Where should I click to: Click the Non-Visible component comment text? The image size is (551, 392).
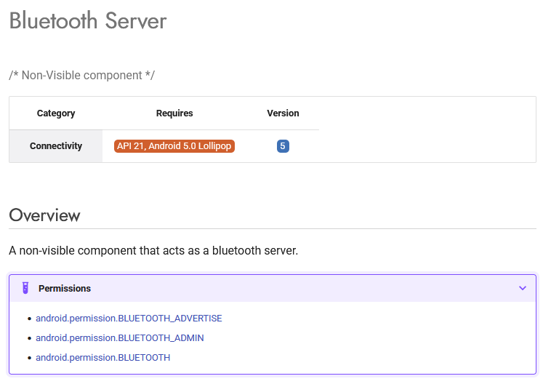[81, 76]
